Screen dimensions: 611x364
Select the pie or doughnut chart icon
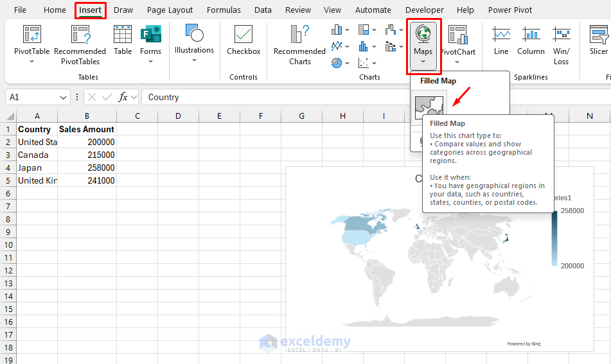(x=337, y=63)
